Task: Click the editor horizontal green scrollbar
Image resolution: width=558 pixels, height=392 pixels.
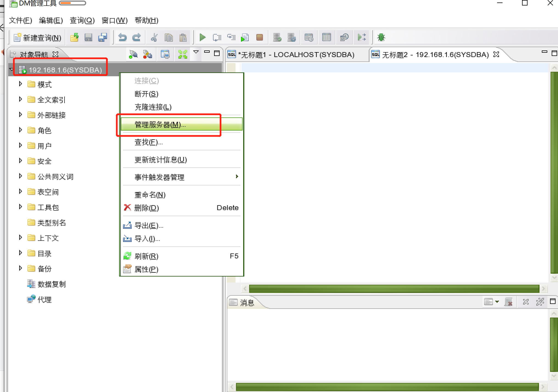Action: (394, 289)
